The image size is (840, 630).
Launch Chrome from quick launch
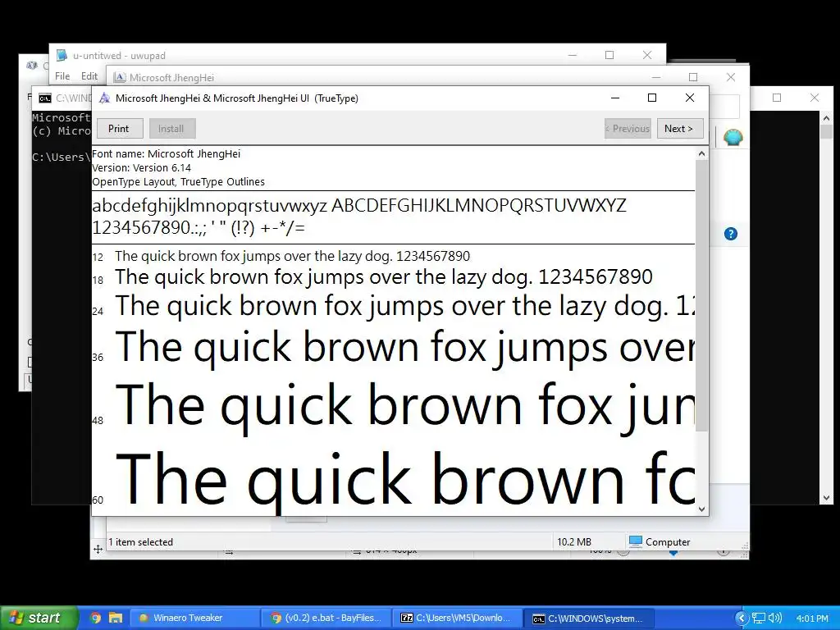(95, 618)
